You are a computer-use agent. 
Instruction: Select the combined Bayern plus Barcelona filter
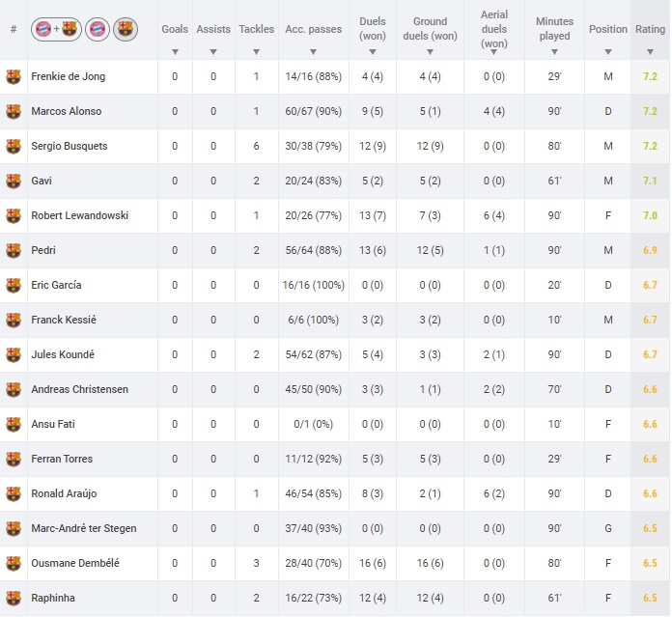coord(56,29)
